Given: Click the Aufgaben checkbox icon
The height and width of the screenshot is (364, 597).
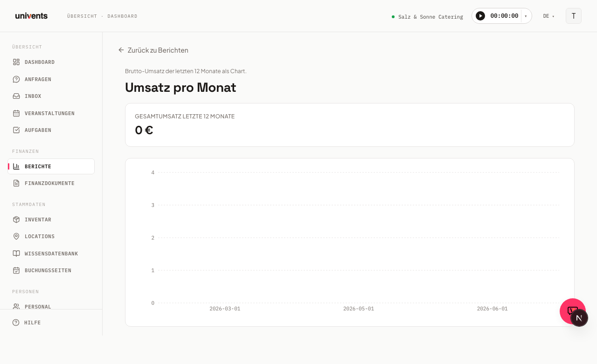Looking at the screenshot, I should tap(16, 130).
